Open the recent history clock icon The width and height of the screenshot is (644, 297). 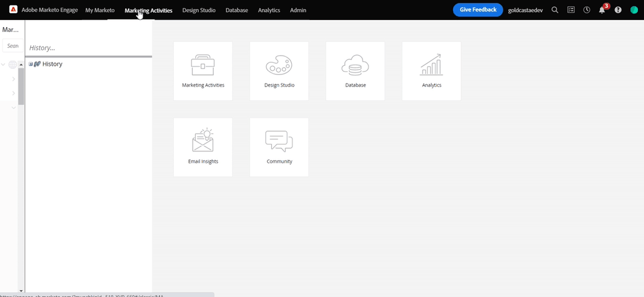pyautogui.click(x=587, y=10)
